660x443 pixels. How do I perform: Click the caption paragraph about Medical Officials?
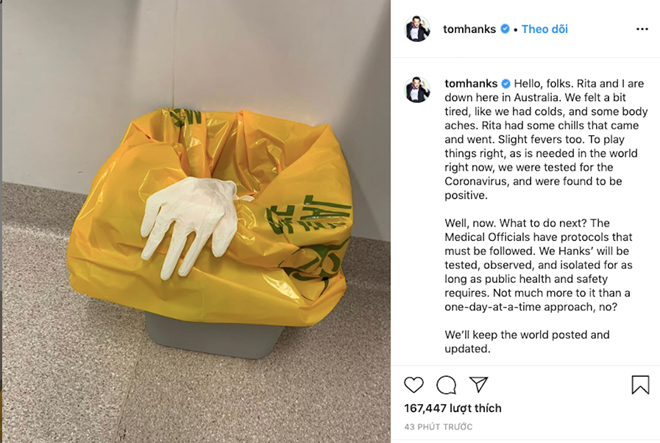[x=539, y=265]
